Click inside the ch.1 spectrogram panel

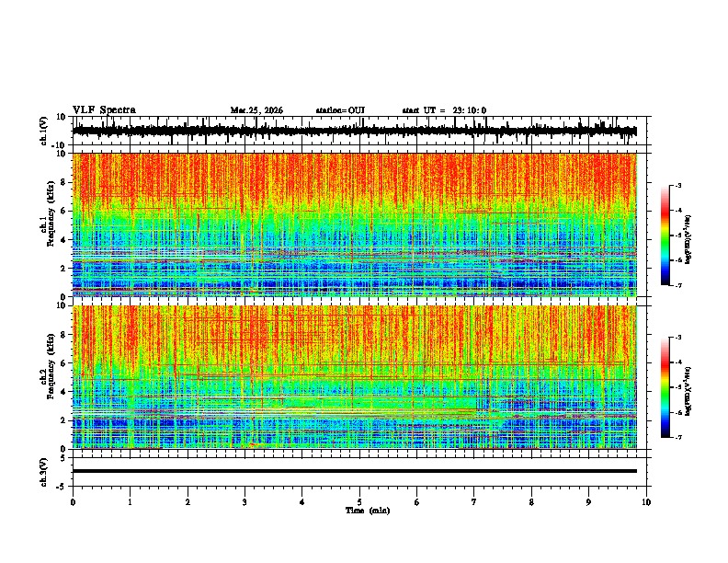point(355,224)
